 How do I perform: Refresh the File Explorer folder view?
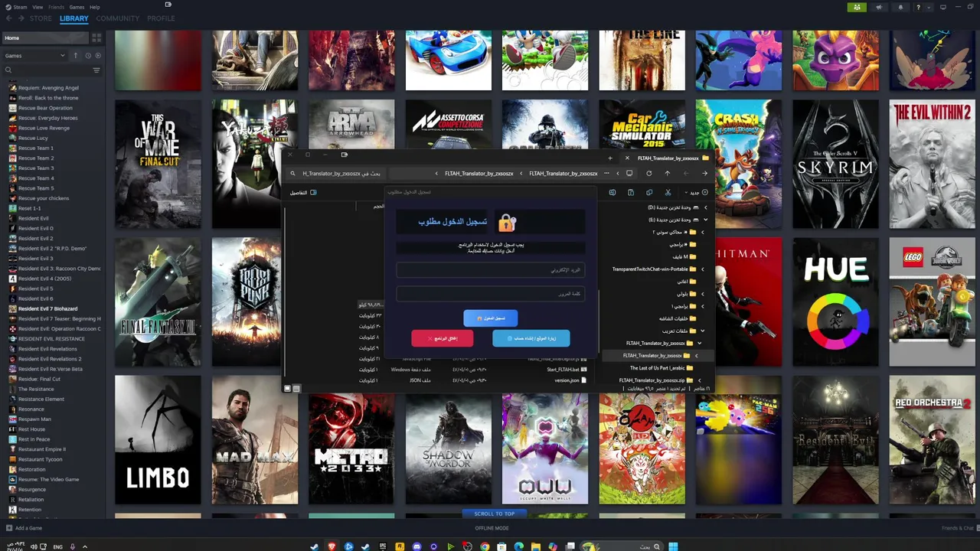click(x=648, y=173)
